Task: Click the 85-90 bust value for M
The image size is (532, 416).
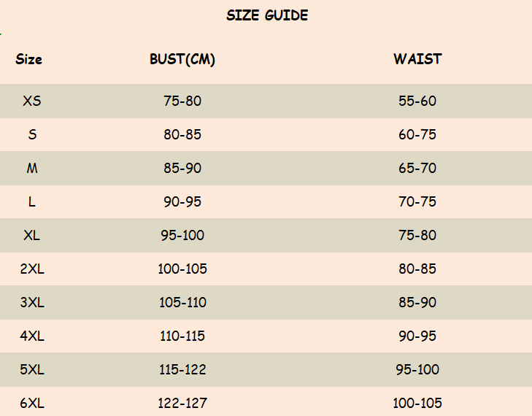Action: pyautogui.click(x=182, y=168)
